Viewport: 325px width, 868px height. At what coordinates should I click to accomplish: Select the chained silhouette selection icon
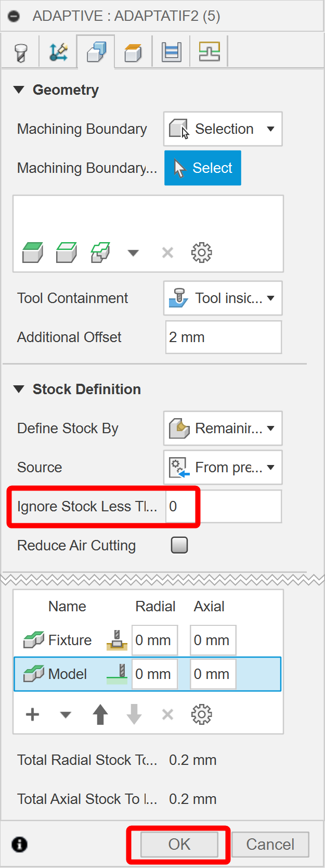98,252
